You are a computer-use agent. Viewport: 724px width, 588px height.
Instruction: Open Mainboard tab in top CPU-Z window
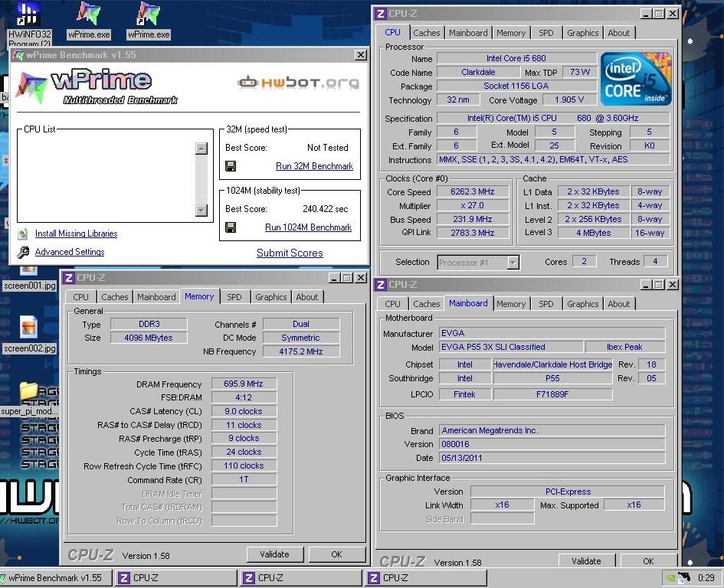(x=468, y=33)
